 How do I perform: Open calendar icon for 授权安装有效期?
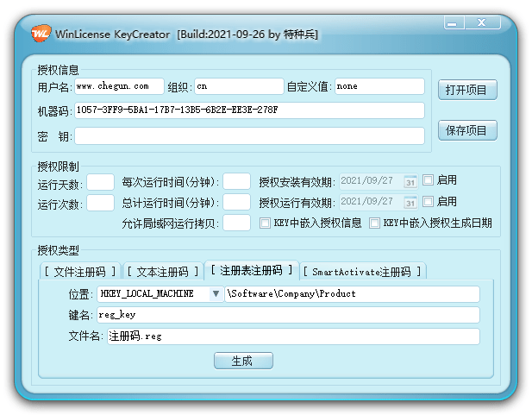410,182
